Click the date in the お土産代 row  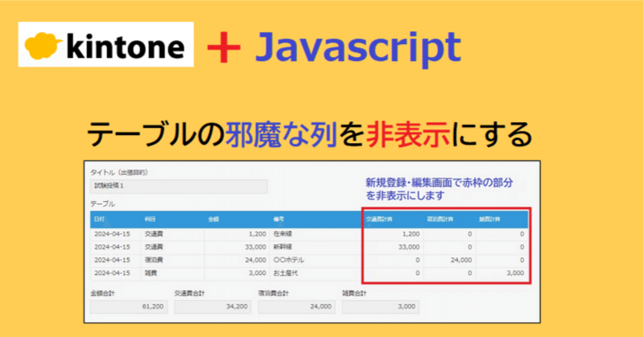coord(112,273)
